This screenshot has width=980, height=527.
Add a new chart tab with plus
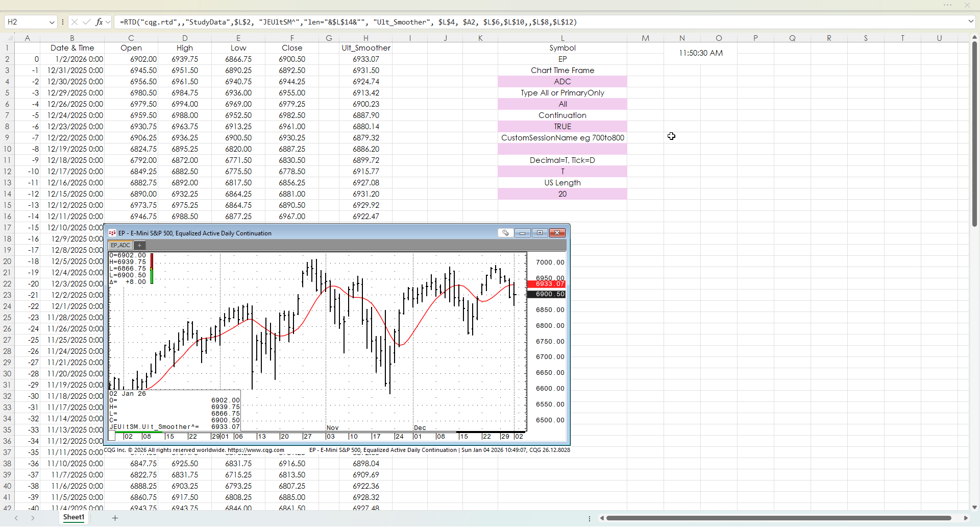click(139, 246)
